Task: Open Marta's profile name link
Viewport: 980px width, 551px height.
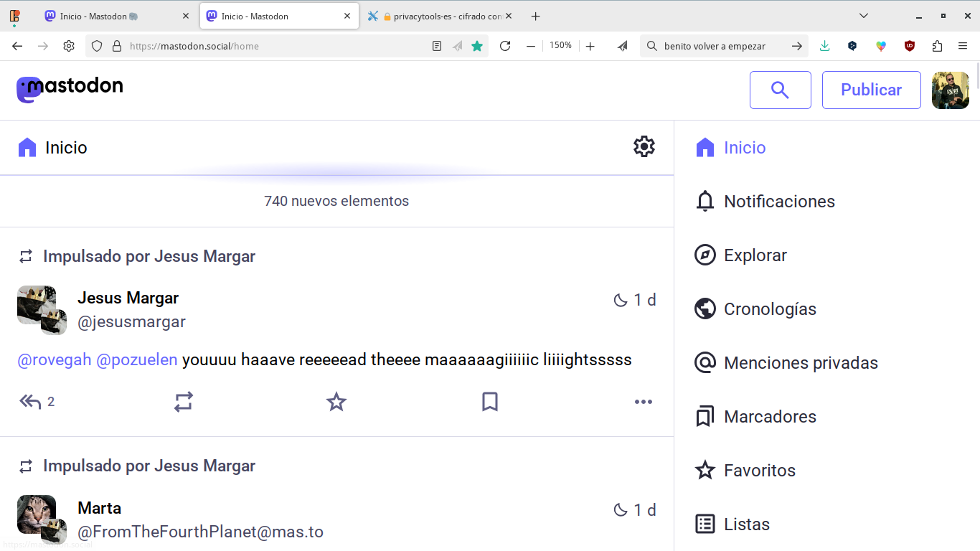Action: [99, 508]
